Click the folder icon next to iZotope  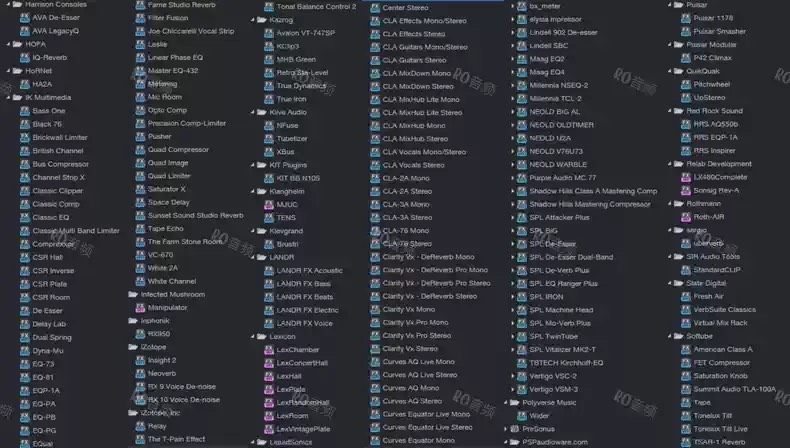[x=133, y=347]
